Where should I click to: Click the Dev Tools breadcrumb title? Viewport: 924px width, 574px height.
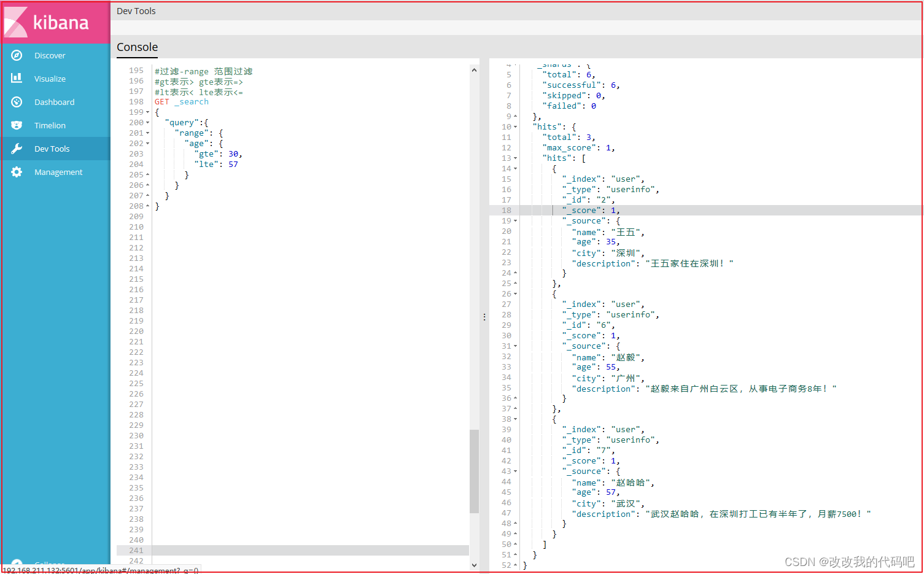click(x=136, y=11)
